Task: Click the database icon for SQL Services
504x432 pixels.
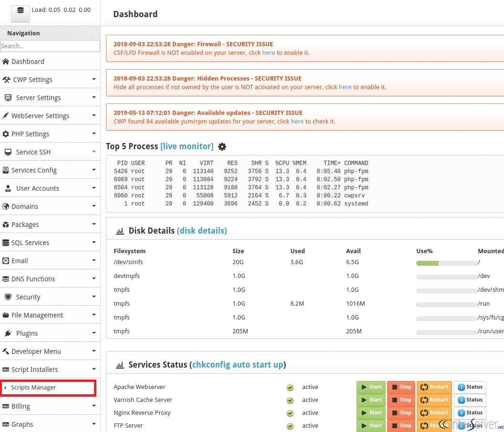Action: 5,243
